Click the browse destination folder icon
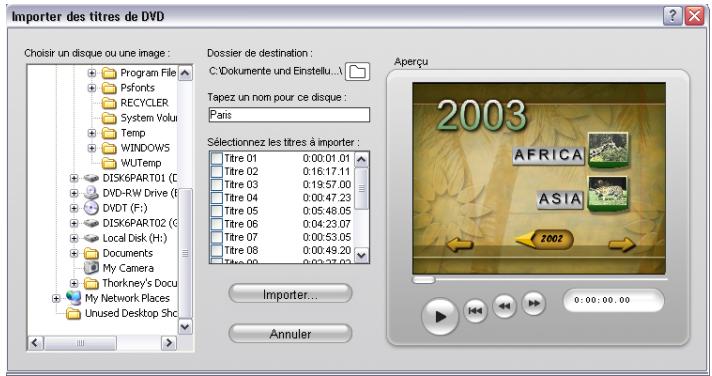This screenshot has height=376, width=712. click(357, 72)
